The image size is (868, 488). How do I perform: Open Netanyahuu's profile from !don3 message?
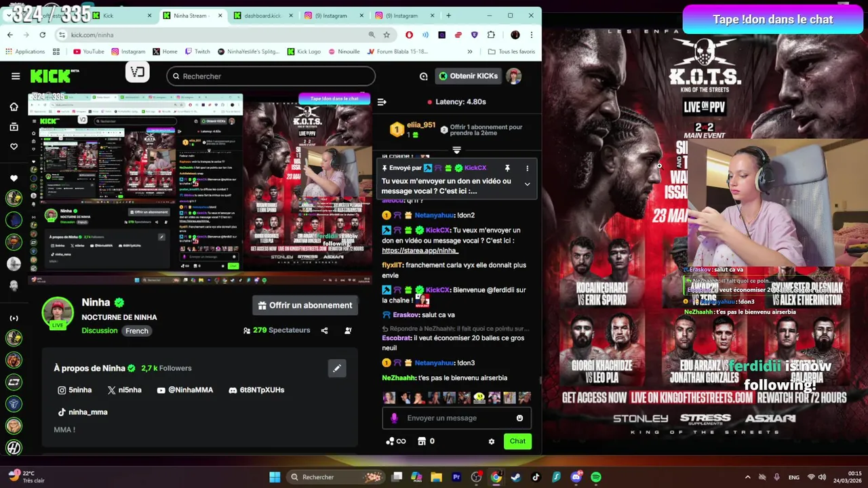click(434, 363)
